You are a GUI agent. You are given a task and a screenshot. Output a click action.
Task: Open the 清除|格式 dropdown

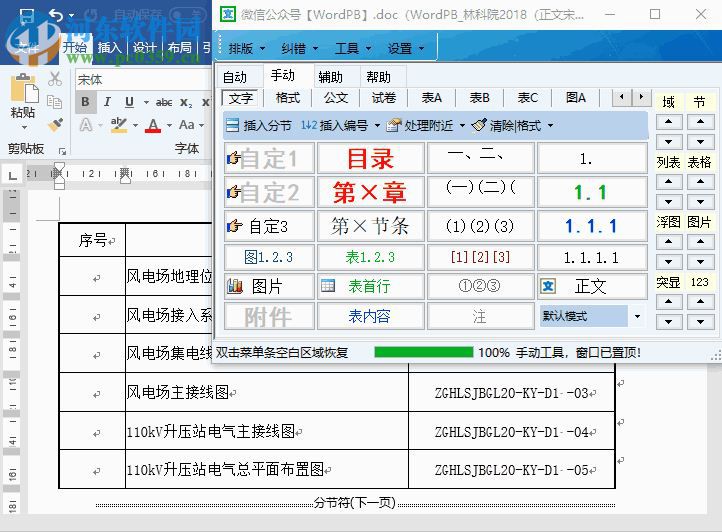pyautogui.click(x=550, y=125)
